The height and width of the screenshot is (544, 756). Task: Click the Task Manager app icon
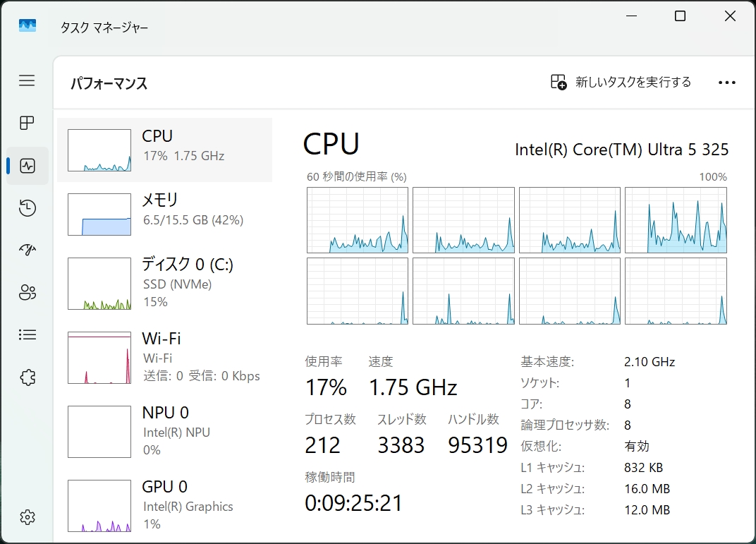click(x=28, y=26)
